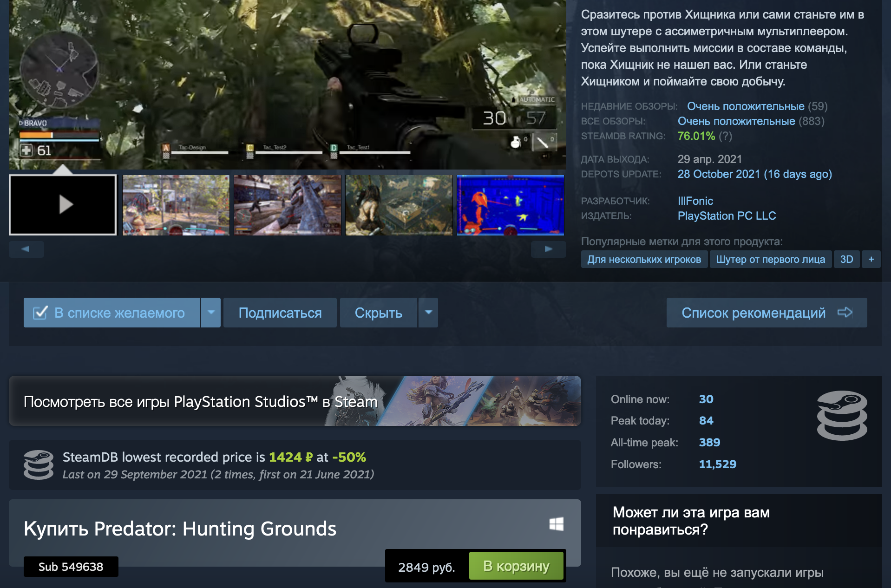Screen dimensions: 891x588
Task: Select the Для нескольких игроков tag
Action: tap(644, 259)
